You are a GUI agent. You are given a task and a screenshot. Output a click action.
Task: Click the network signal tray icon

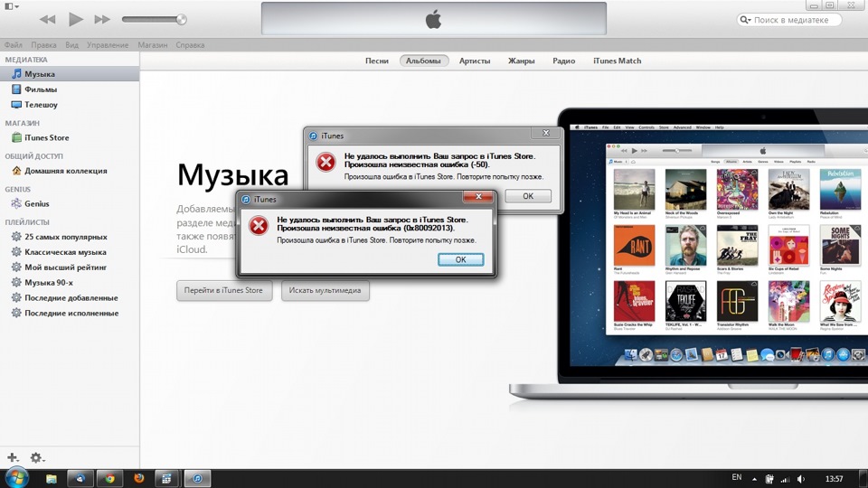(x=785, y=479)
